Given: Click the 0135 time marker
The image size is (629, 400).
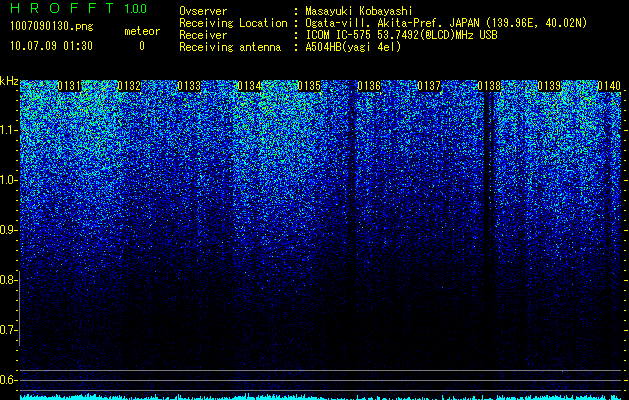Looking at the screenshot, I should coord(309,86).
